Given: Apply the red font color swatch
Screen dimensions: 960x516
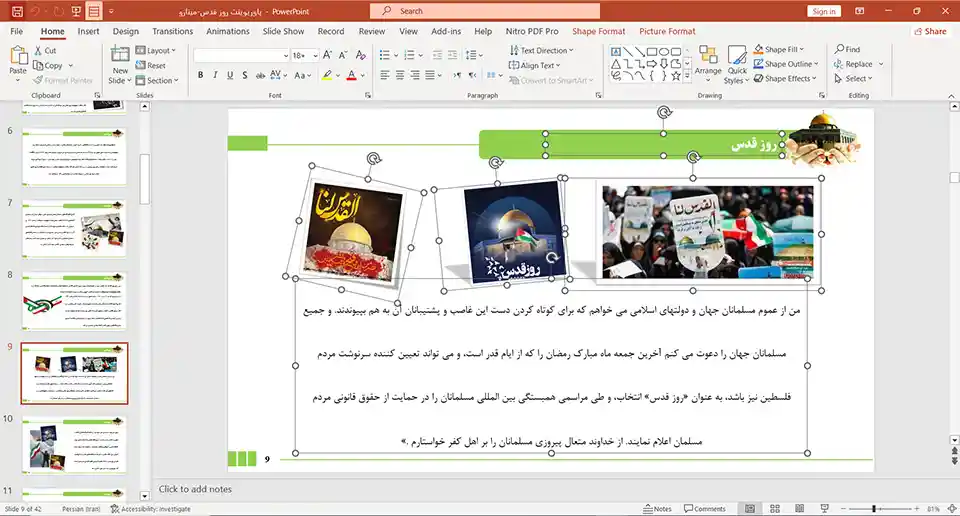Looking at the screenshot, I should click(x=351, y=75).
